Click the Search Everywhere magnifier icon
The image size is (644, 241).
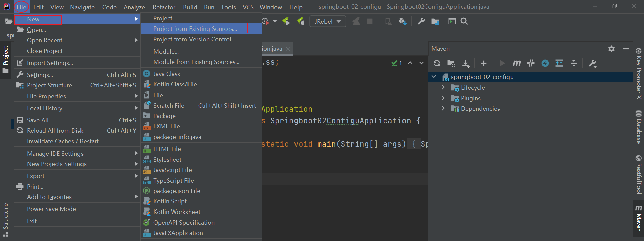(464, 21)
